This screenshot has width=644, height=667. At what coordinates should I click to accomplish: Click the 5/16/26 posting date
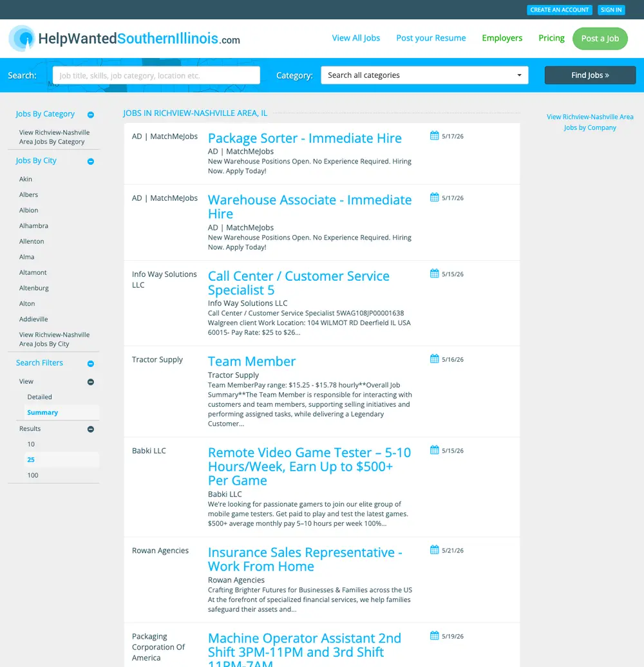(x=453, y=359)
